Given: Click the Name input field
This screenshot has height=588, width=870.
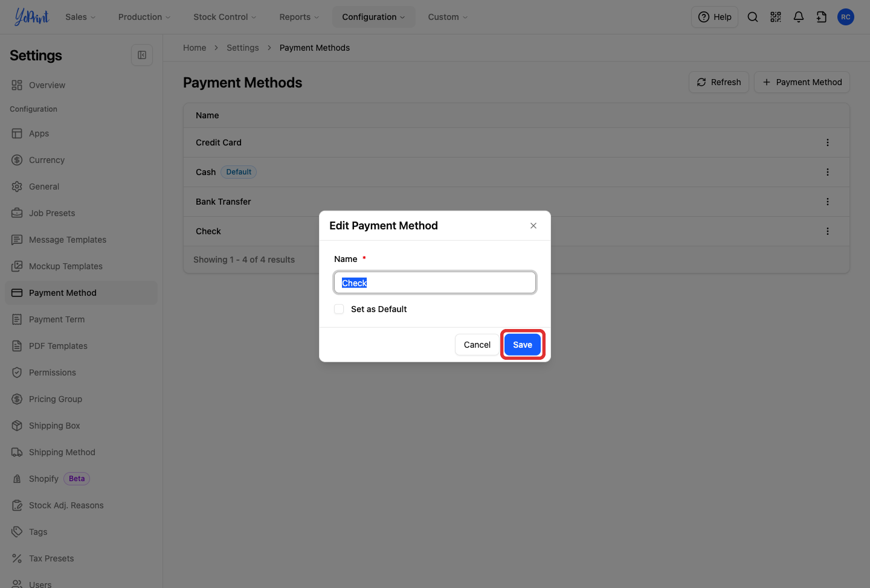Looking at the screenshot, I should tap(435, 283).
